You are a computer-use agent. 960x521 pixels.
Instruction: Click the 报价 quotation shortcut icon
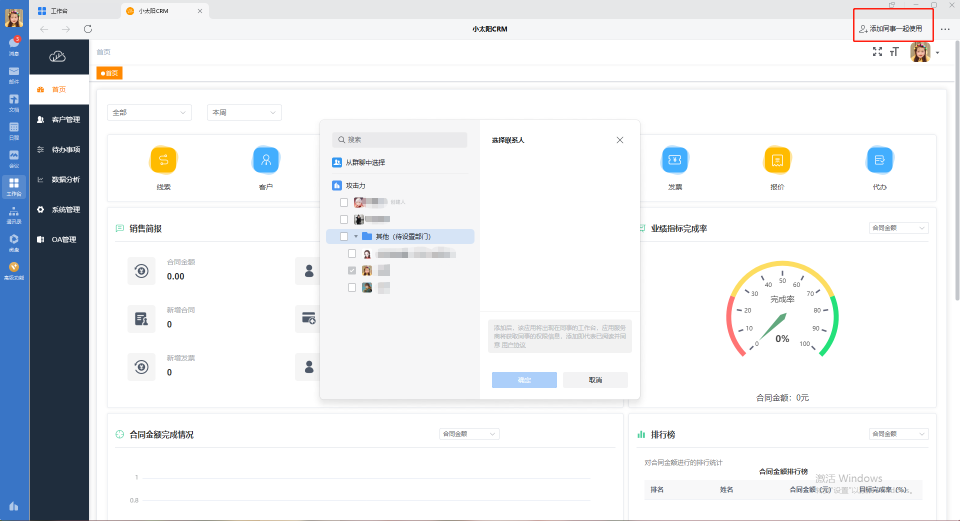pos(778,160)
